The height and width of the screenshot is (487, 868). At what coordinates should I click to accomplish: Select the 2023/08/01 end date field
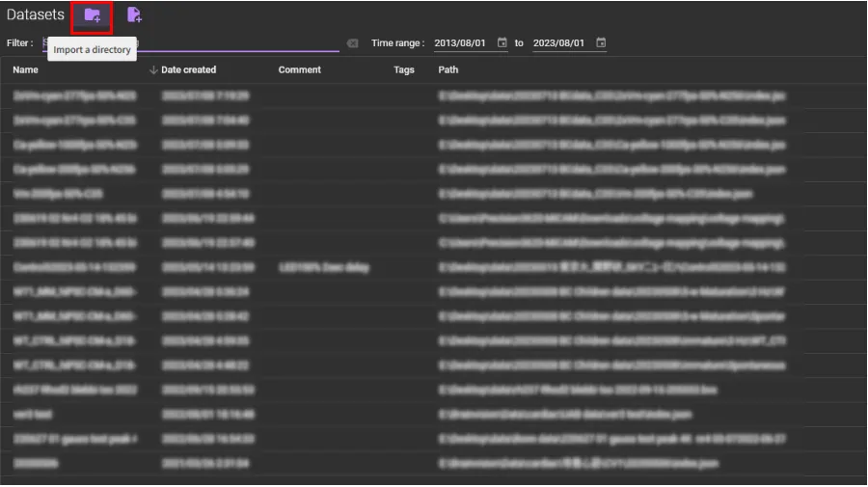561,43
